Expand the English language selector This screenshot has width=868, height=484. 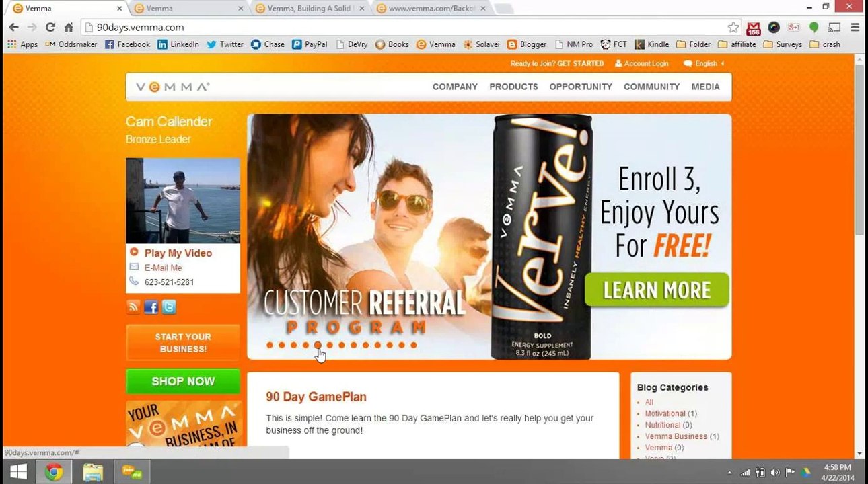tap(704, 64)
